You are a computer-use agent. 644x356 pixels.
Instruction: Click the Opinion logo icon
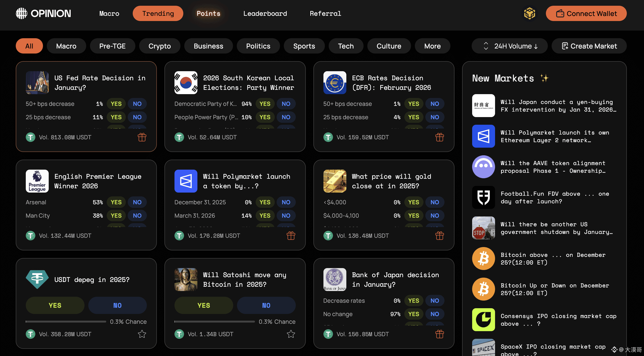point(21,13)
